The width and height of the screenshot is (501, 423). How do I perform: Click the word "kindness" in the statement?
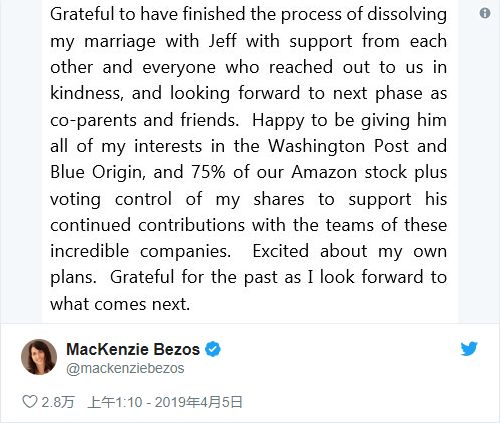pos(87,93)
